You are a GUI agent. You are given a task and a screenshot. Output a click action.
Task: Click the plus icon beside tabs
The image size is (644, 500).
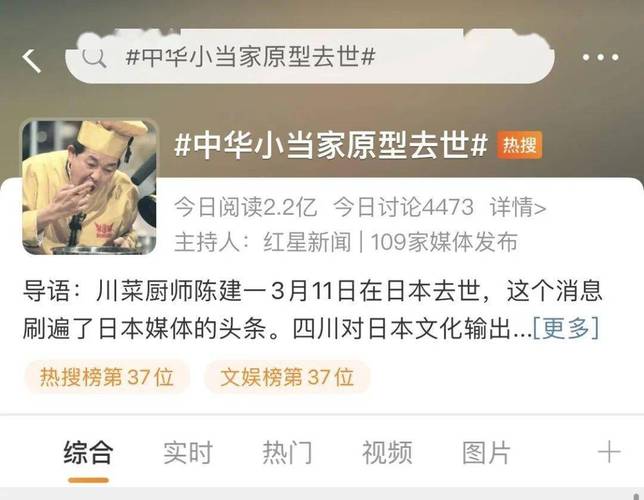click(609, 452)
